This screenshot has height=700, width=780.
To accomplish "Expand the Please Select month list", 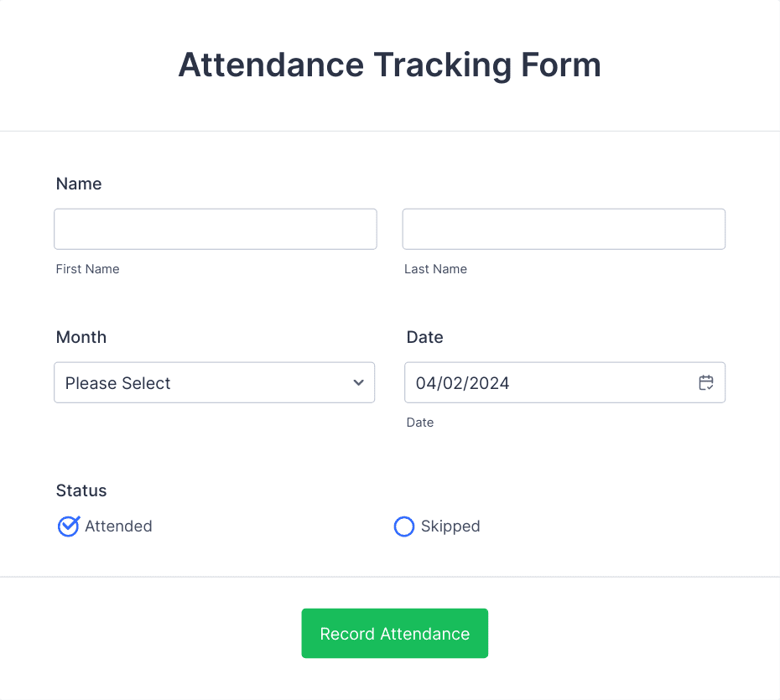I will coord(214,382).
